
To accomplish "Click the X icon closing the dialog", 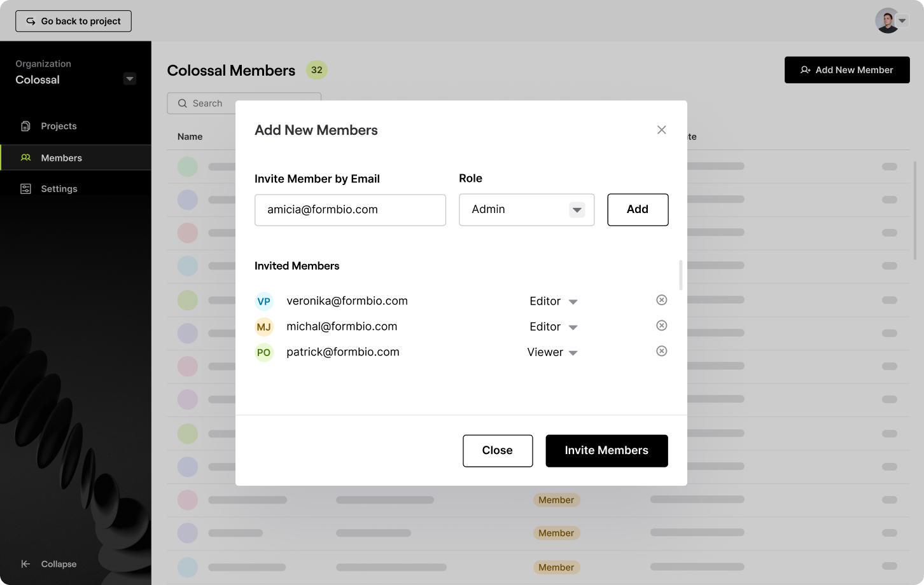I will click(x=662, y=130).
